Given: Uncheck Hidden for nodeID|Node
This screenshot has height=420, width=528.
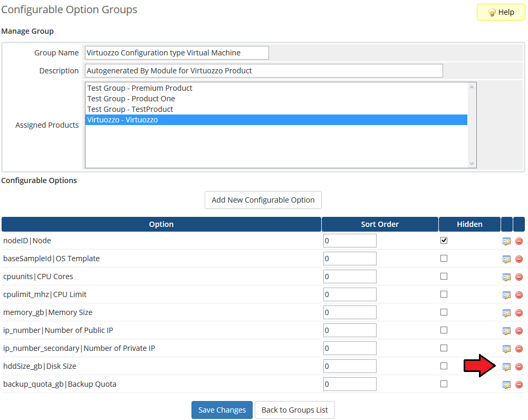Looking at the screenshot, I should [x=444, y=241].
